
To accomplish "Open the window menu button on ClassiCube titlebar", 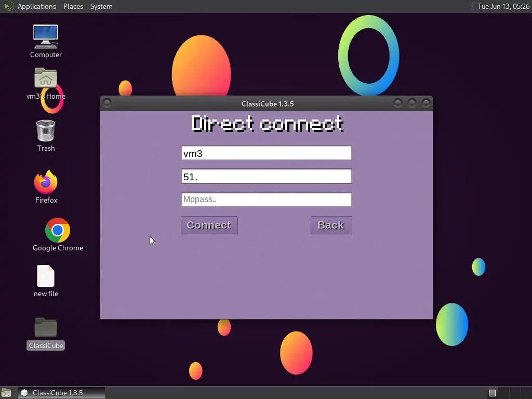I will [x=107, y=103].
